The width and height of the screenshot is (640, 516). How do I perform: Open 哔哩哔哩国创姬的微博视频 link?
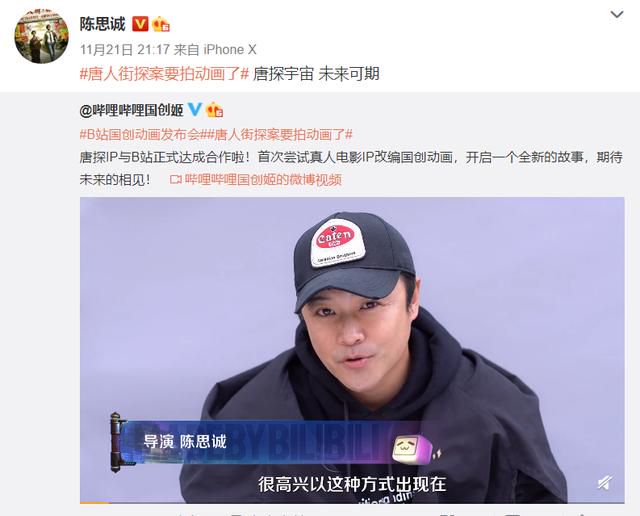263,179
